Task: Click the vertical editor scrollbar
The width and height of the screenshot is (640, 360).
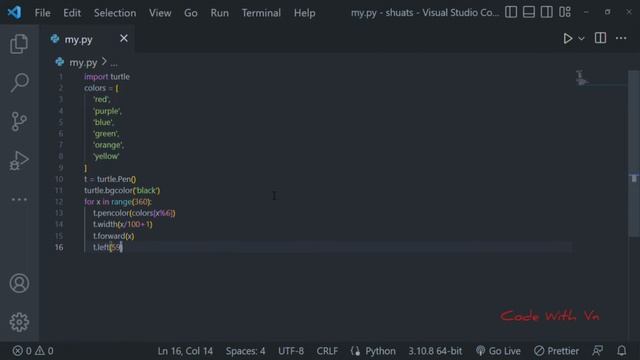Action: 633,153
